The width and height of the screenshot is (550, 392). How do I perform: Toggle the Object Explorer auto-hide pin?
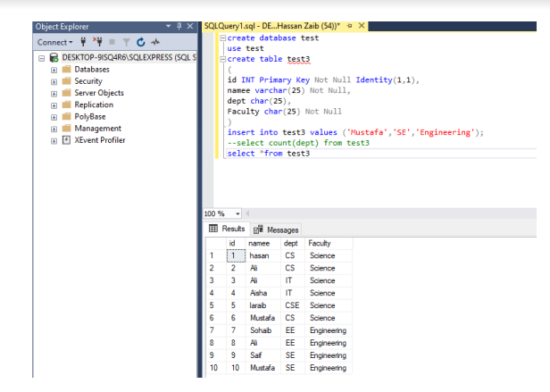pyautogui.click(x=179, y=26)
